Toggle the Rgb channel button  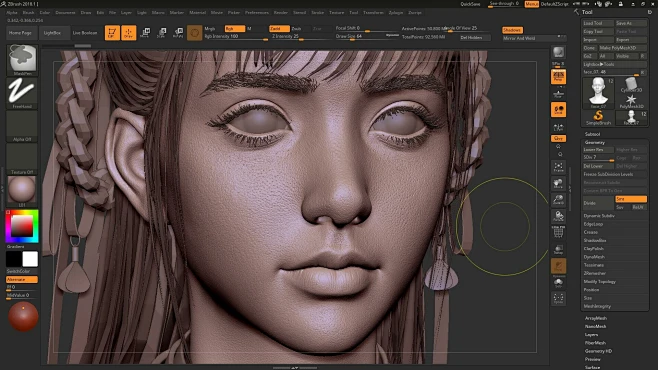(235, 29)
